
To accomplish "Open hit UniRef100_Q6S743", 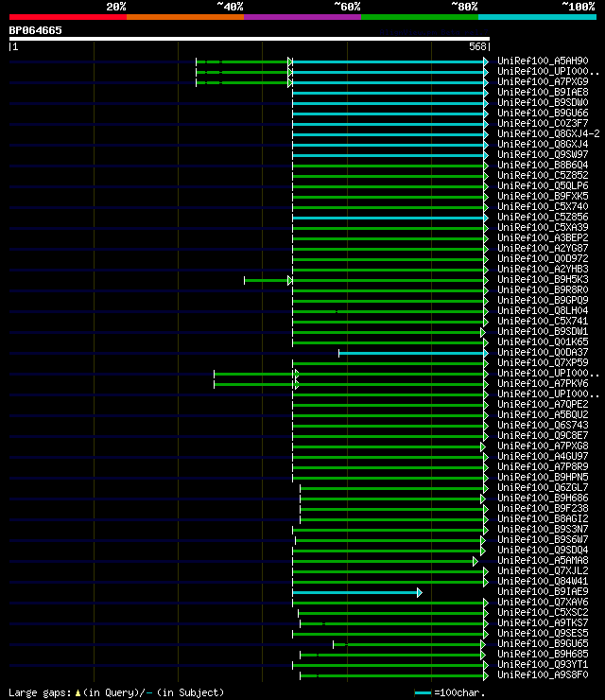I will [x=543, y=426].
